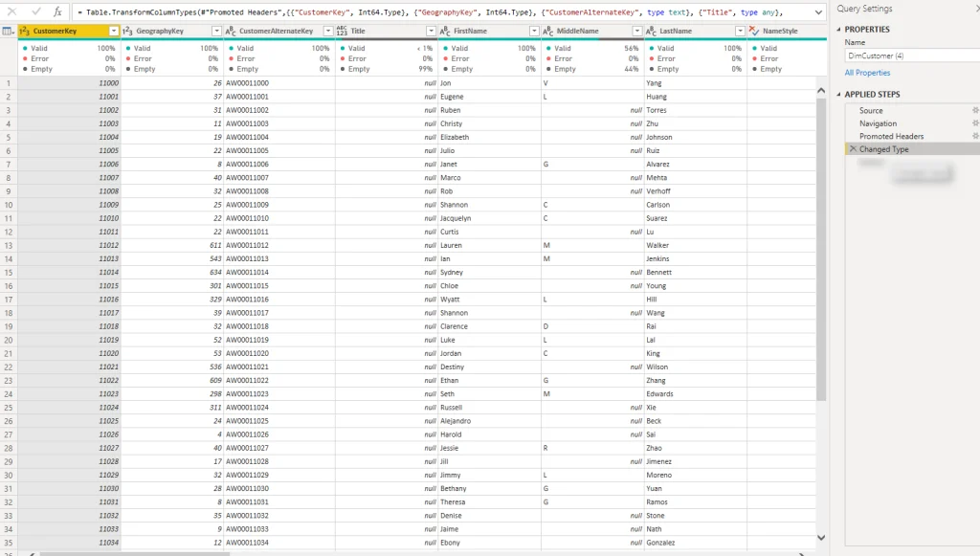
Task: Click MiddleName Valid 56% quality indicator
Action: point(592,48)
